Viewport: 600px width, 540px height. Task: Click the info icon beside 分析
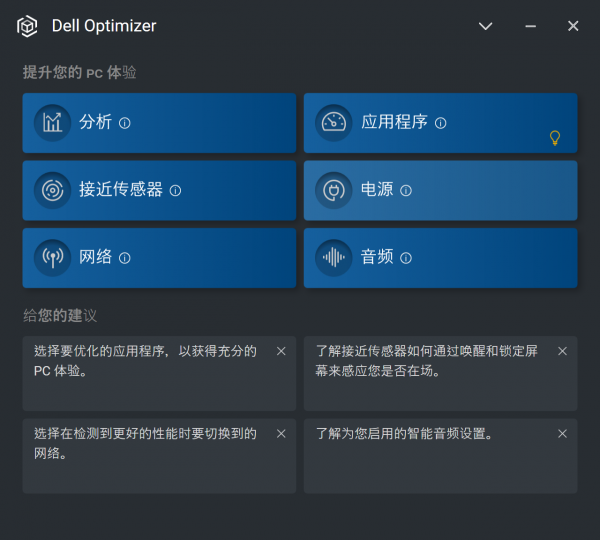(125, 123)
